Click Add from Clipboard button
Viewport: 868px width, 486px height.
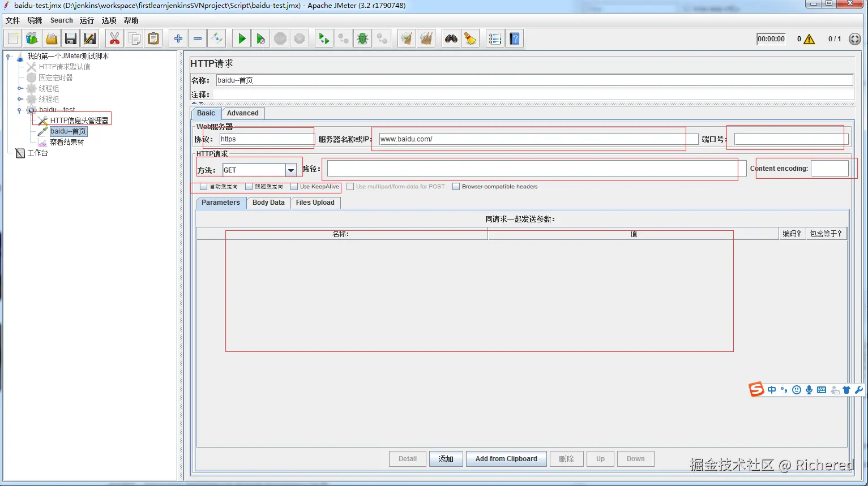coord(506,459)
